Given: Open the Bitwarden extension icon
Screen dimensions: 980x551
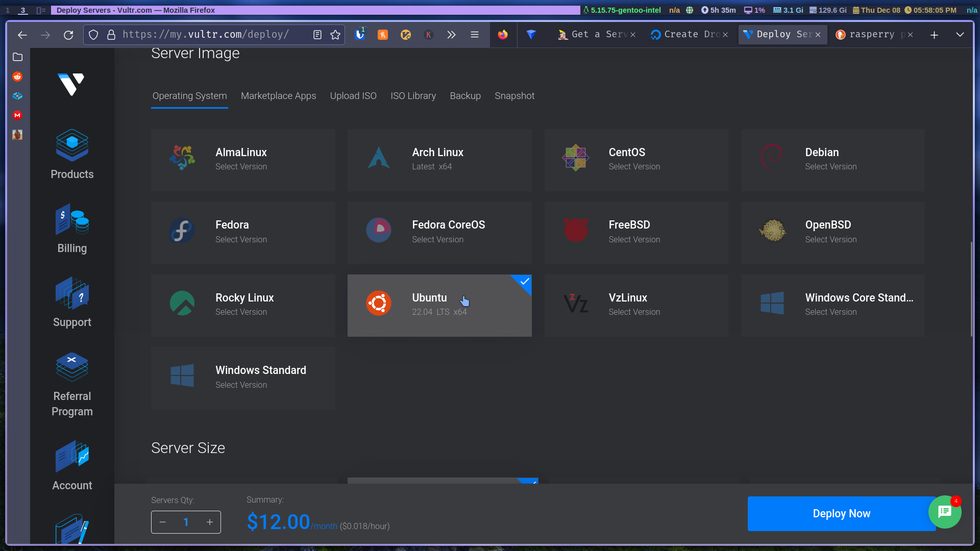Looking at the screenshot, I should 360,34.
